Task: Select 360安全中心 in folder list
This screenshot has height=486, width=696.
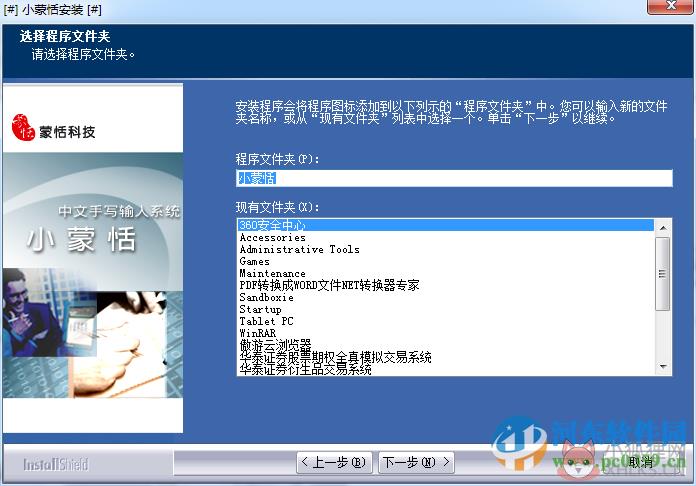Action: [445, 225]
